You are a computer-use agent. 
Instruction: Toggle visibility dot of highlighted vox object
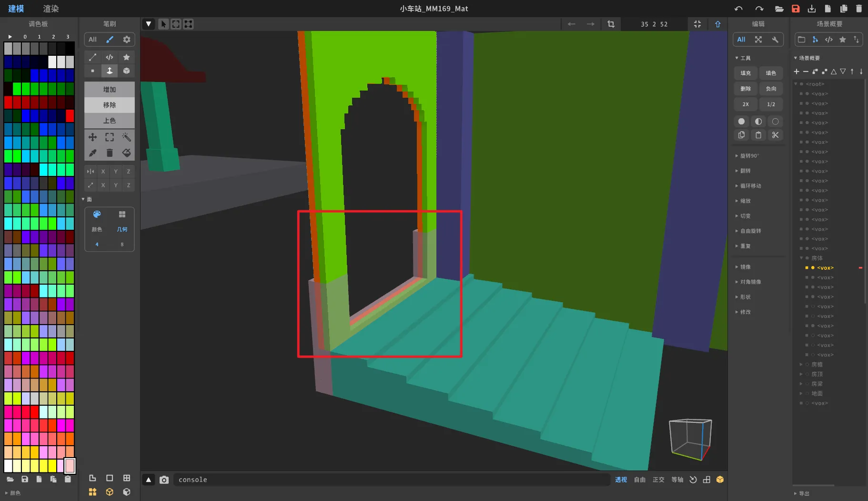tap(813, 268)
